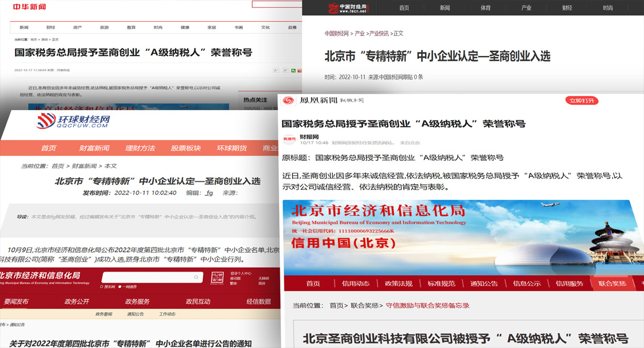Enlarge article text with the A+ icon
The image size is (644, 348).
286,70
